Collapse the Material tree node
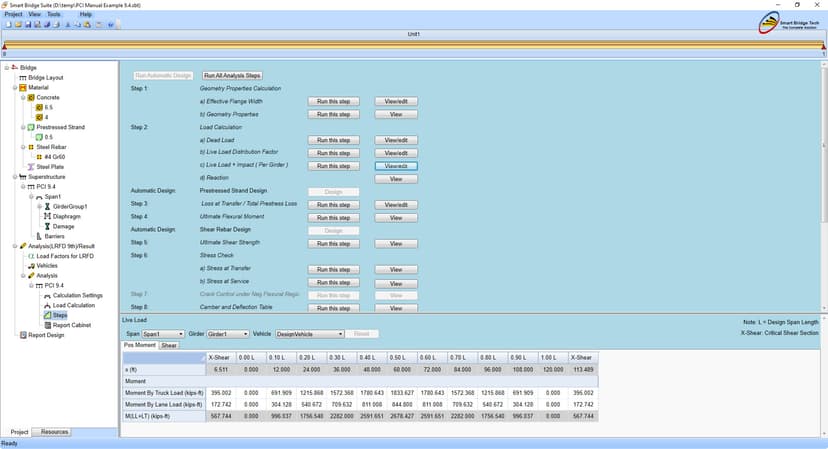828x449 pixels. [x=15, y=88]
